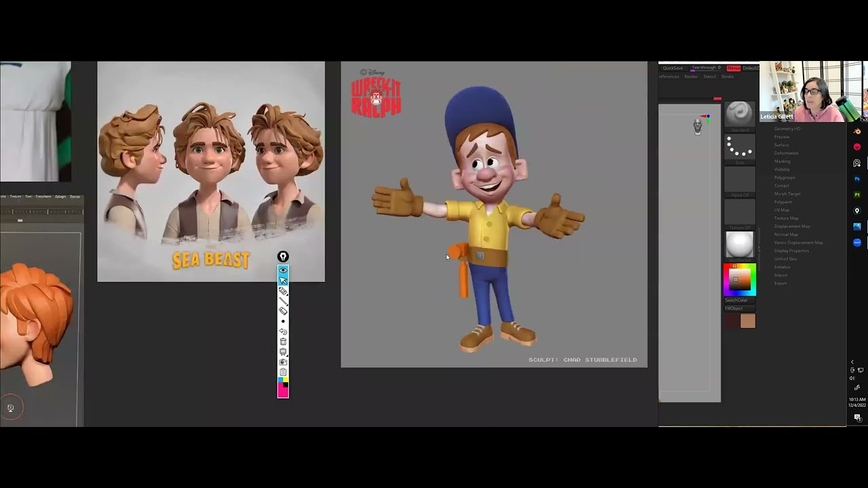The height and width of the screenshot is (488, 868).
Task: Expand the Preview subpalette
Action: [x=782, y=137]
